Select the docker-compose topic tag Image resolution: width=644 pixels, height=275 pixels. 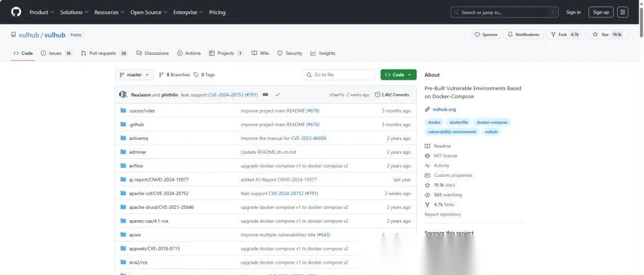(x=492, y=122)
